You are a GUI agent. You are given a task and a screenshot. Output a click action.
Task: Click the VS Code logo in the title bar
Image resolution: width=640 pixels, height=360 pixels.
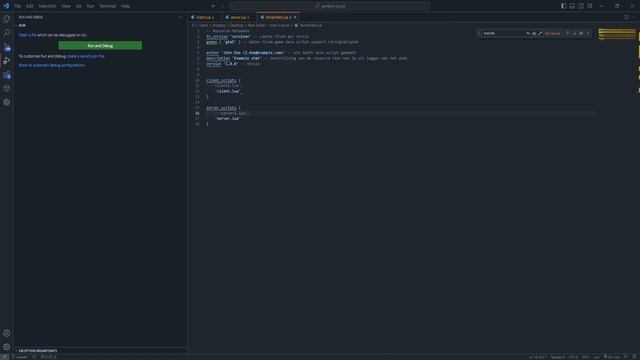coord(6,6)
